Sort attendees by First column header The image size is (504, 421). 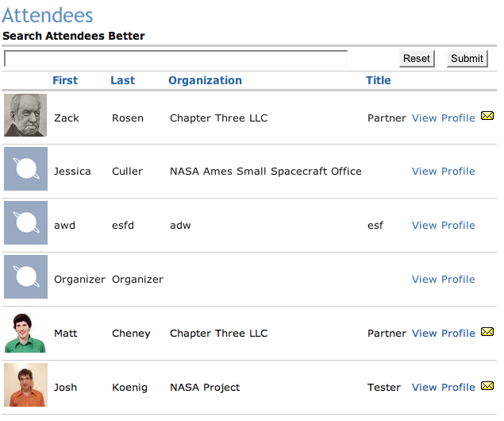tap(65, 80)
